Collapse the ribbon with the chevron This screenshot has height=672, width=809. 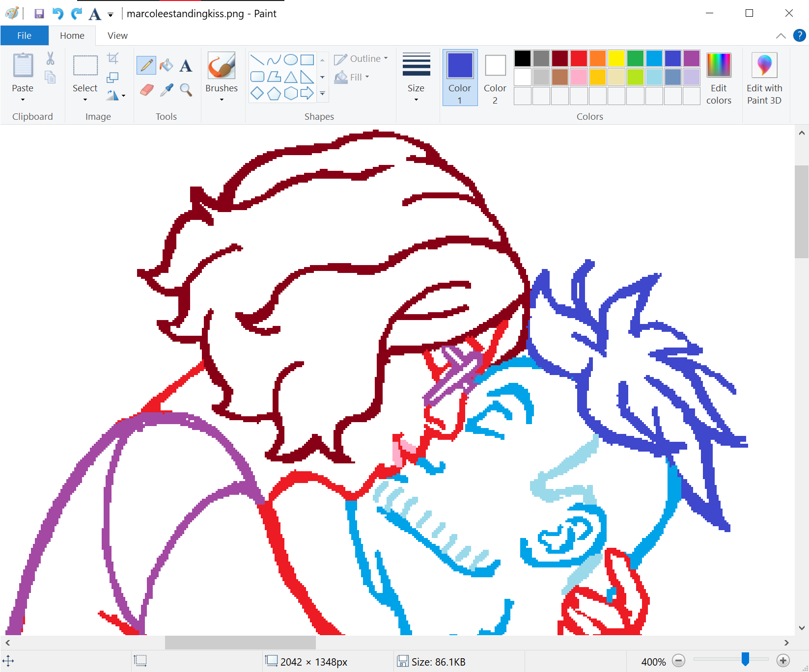pyautogui.click(x=781, y=36)
